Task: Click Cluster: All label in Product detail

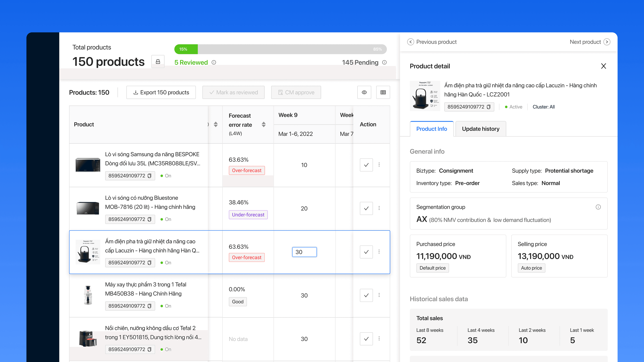Action: point(544,107)
